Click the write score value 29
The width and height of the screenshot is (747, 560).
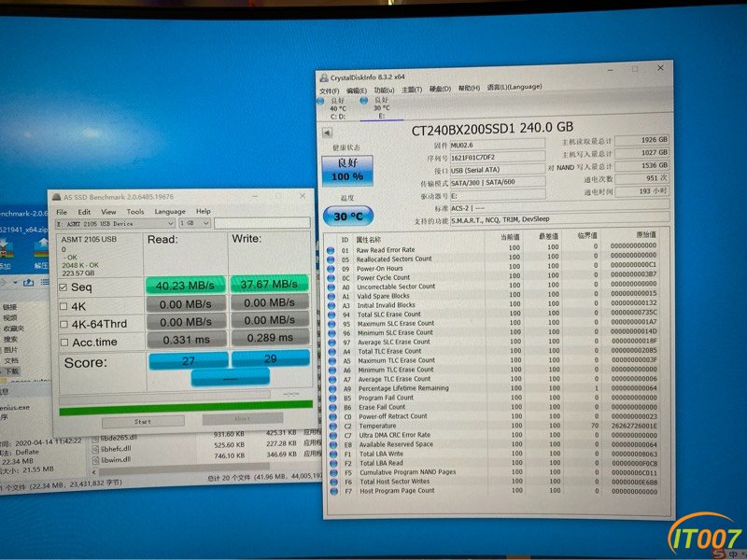pos(270,358)
